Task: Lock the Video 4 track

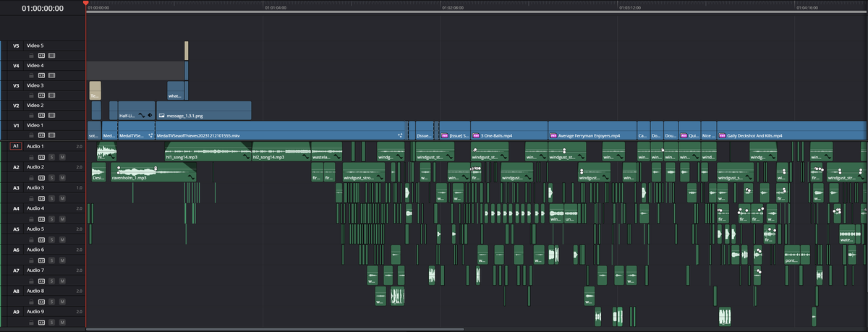Action: [32, 75]
